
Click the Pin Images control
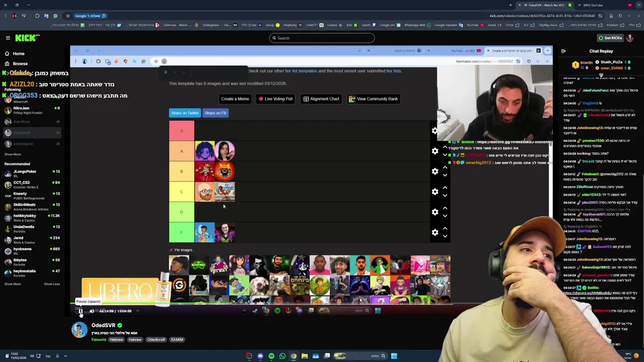[181, 250]
